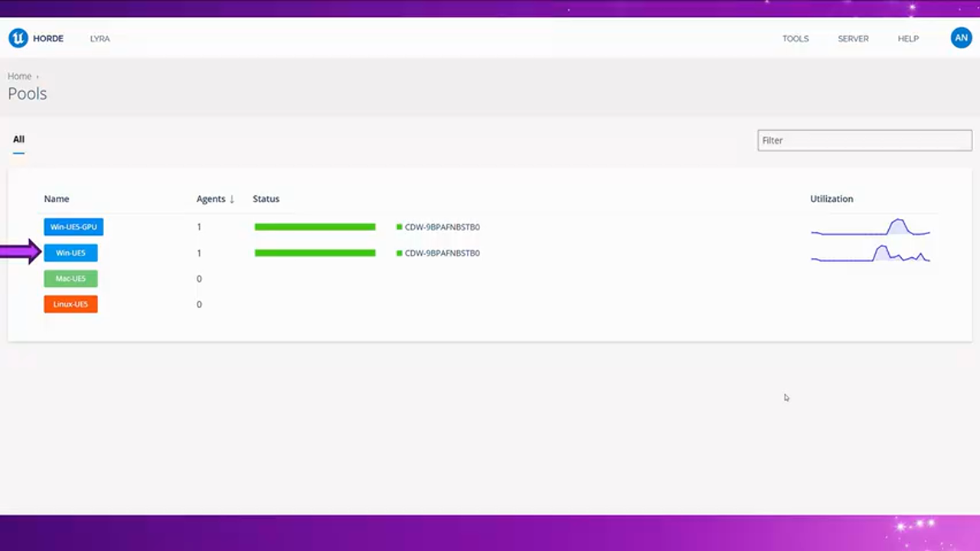Open the TOOLS menu
The image size is (980, 551).
[x=795, y=38]
